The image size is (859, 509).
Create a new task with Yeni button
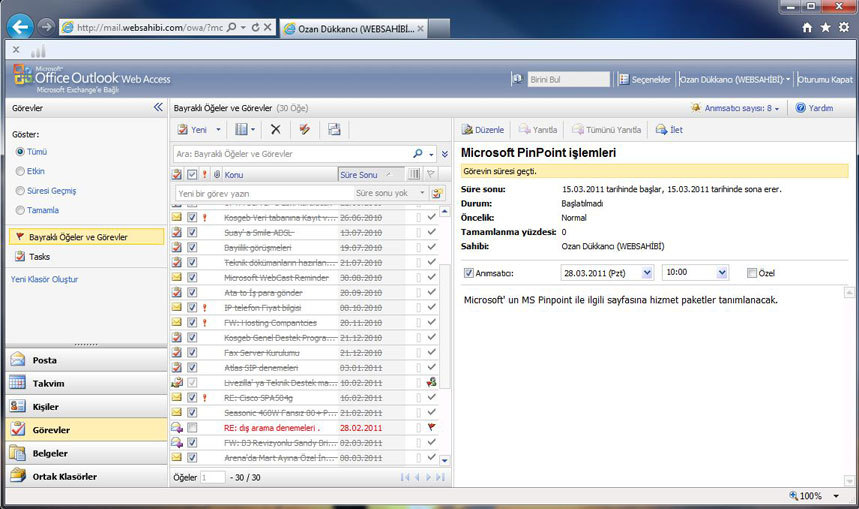(x=191, y=130)
